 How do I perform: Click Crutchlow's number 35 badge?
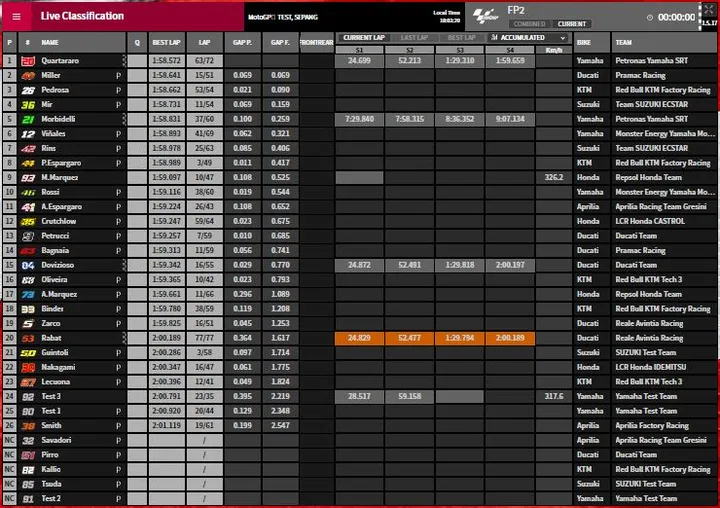tap(28, 221)
